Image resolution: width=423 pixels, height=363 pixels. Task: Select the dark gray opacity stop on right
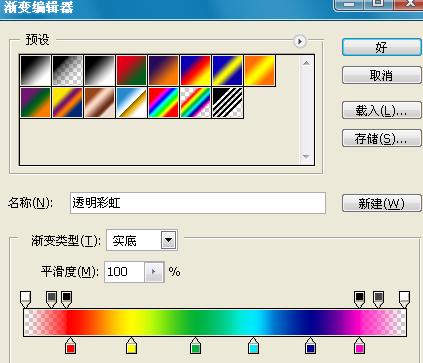[x=378, y=299]
